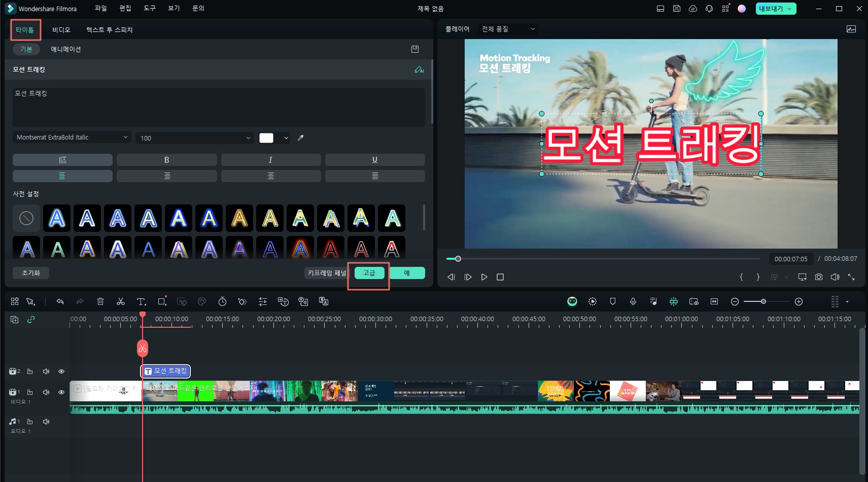868x482 pixels.
Task: Click the 초기화 reset button
Action: click(x=31, y=273)
